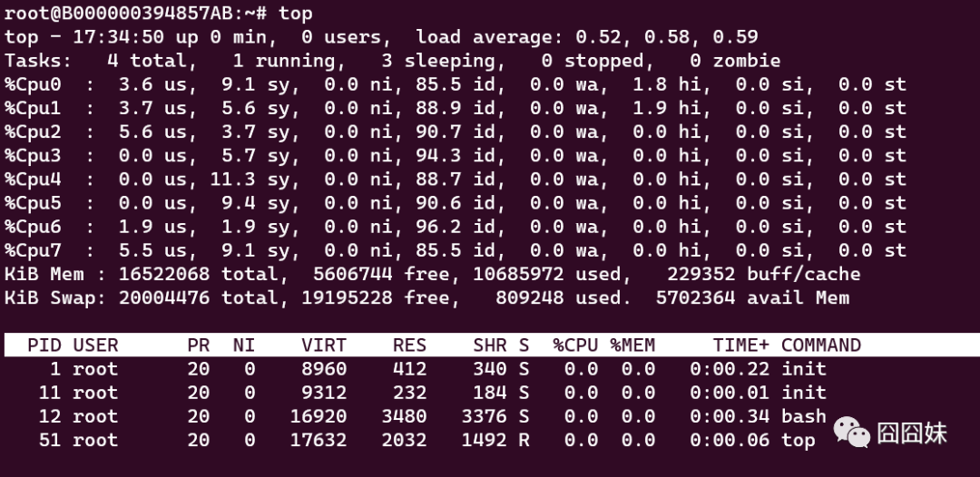
Task: Click the RES column header
Action: [x=409, y=346]
